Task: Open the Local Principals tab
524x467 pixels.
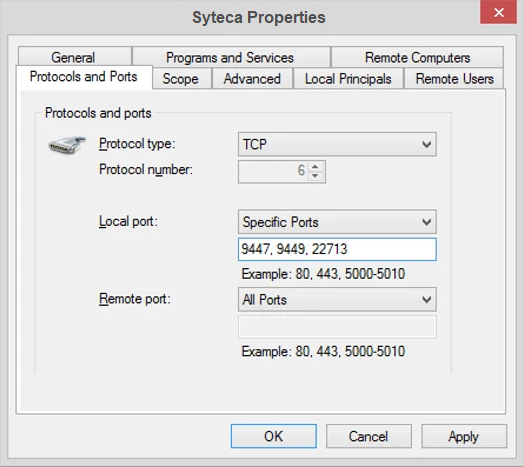Action: pyautogui.click(x=348, y=79)
